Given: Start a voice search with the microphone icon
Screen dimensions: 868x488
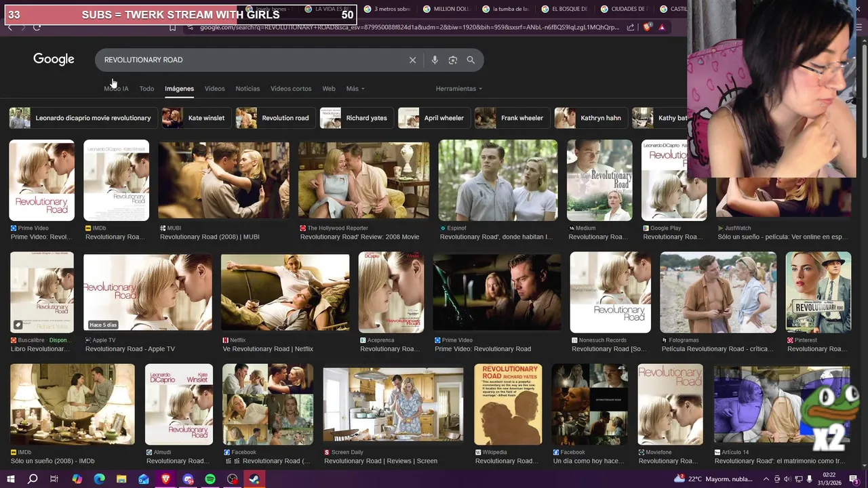Looking at the screenshot, I should [435, 60].
